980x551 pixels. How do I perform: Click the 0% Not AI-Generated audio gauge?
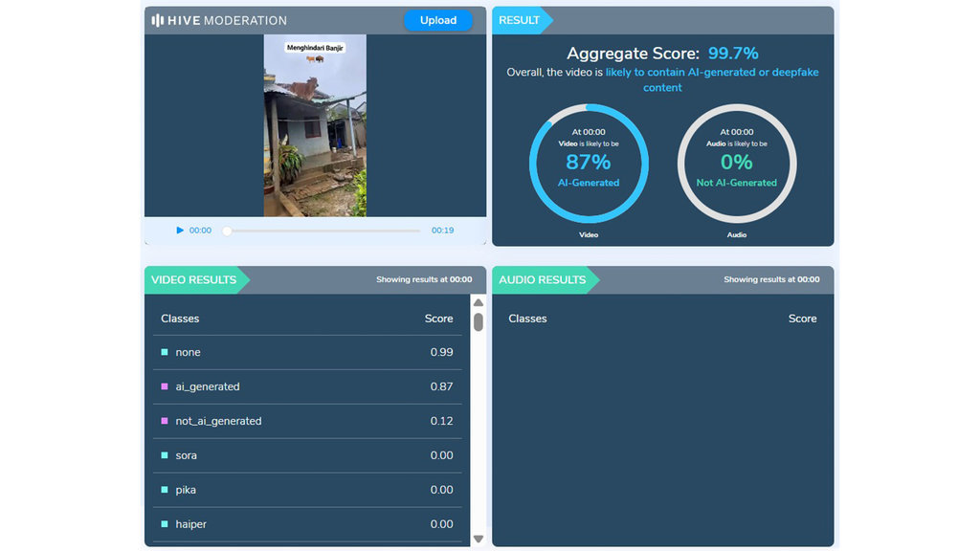(737, 163)
